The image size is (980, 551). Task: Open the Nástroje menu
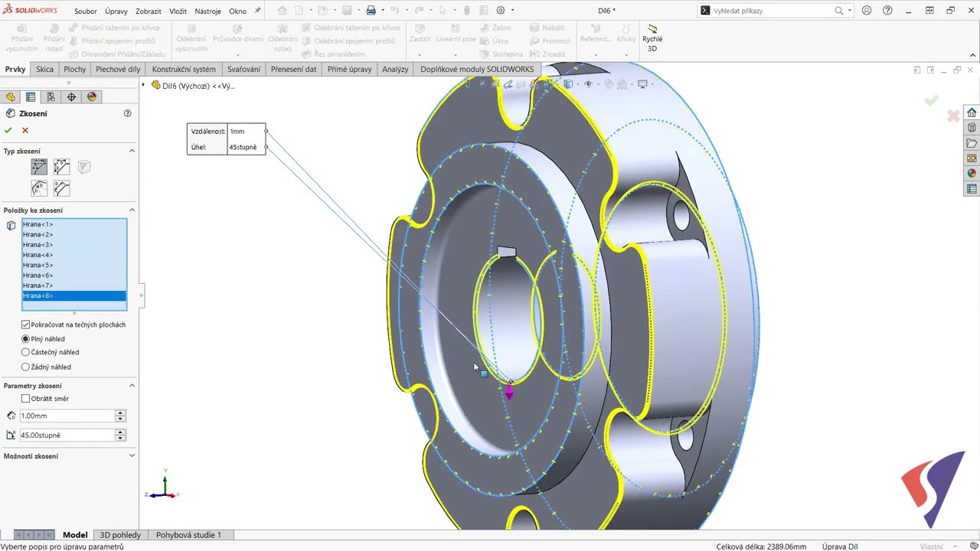pos(208,11)
